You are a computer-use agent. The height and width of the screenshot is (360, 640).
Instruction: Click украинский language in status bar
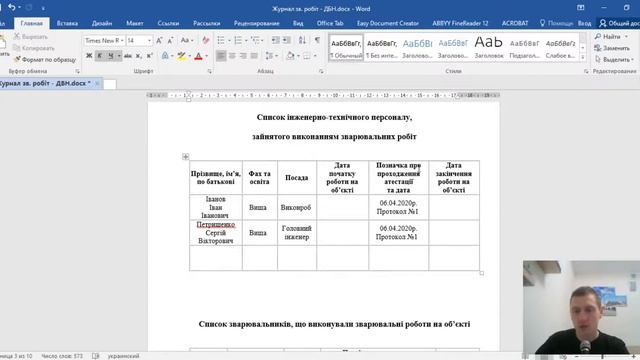(x=123, y=356)
